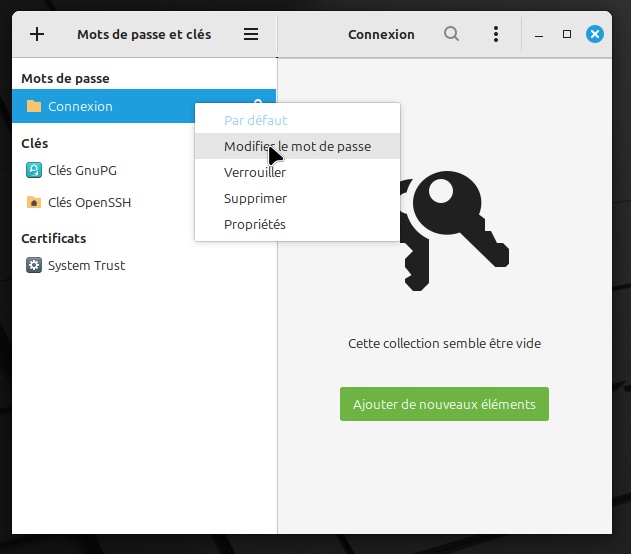The width and height of the screenshot is (631, 554).
Task: Open the hamburger menu in sidebar header
Action: click(251, 34)
